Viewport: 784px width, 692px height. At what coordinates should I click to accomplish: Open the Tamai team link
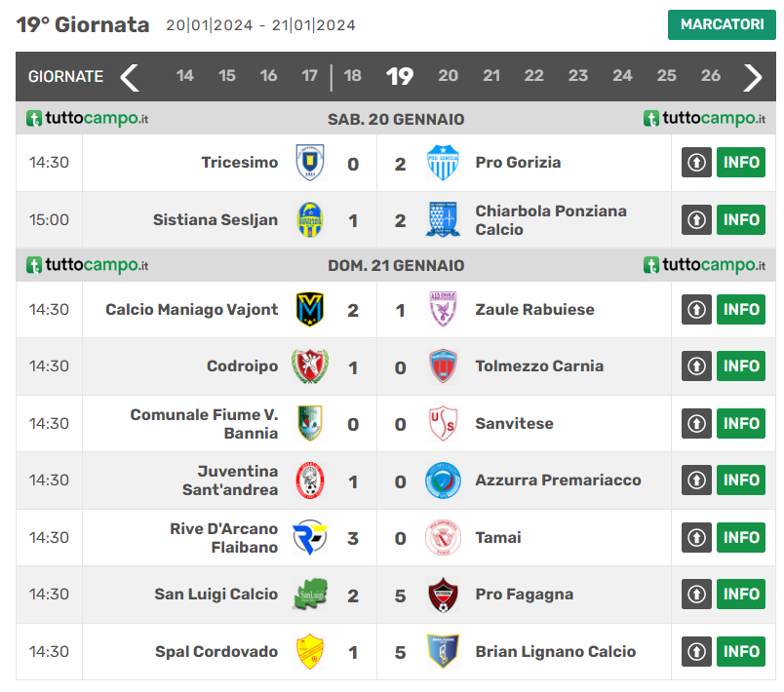498,537
